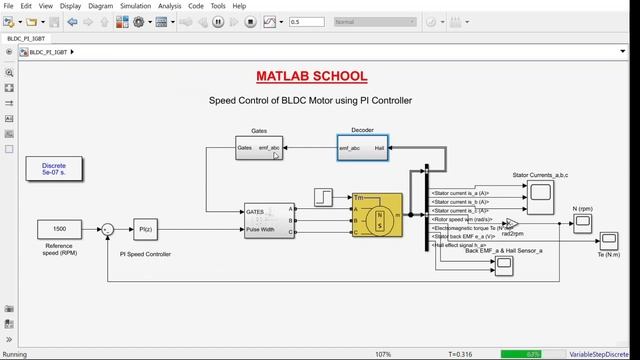The width and height of the screenshot is (640, 360).
Task: Select the rad2rpm gain block
Action: coord(512,224)
